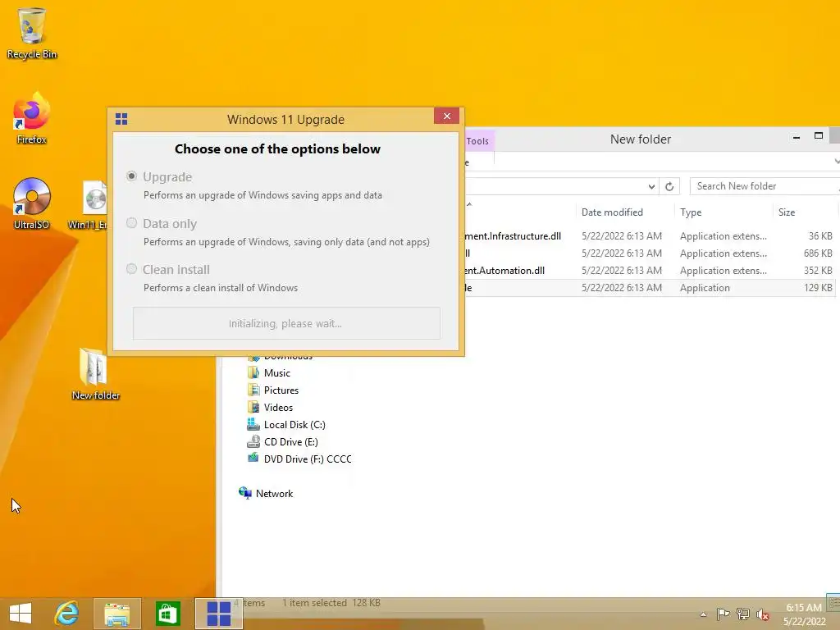The height and width of the screenshot is (630, 840).
Task: Select the Data only radio option
Action: (131, 223)
